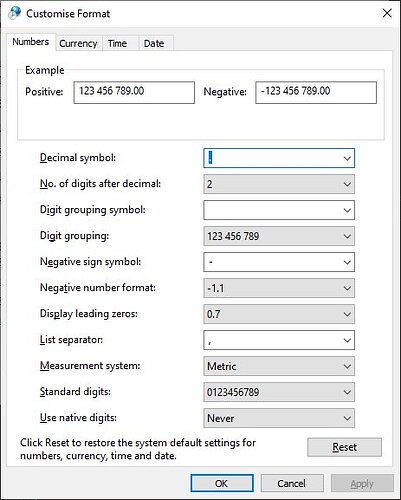Click the Reset button
401x500 pixels.
tap(344, 447)
